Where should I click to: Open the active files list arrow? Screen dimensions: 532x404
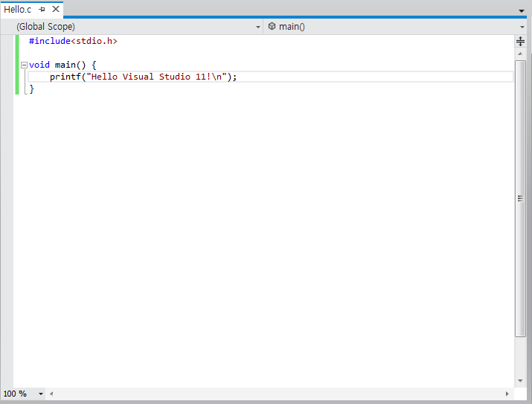coord(522,11)
